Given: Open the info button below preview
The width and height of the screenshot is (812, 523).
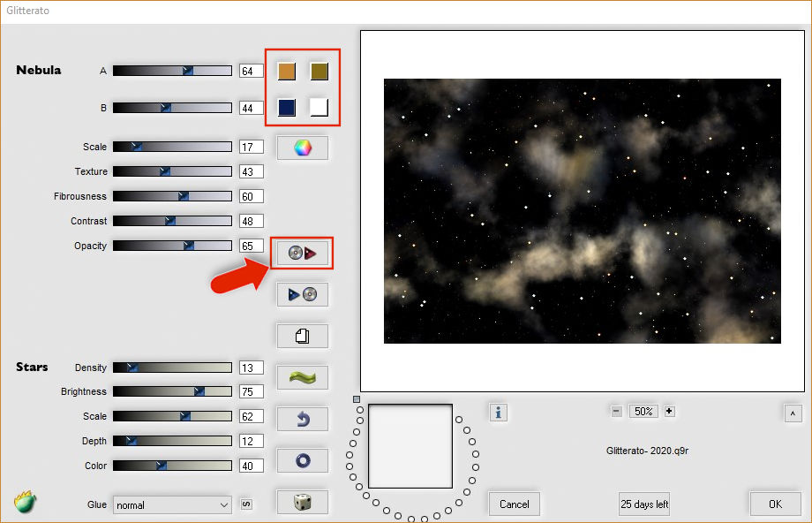Looking at the screenshot, I should point(499,412).
